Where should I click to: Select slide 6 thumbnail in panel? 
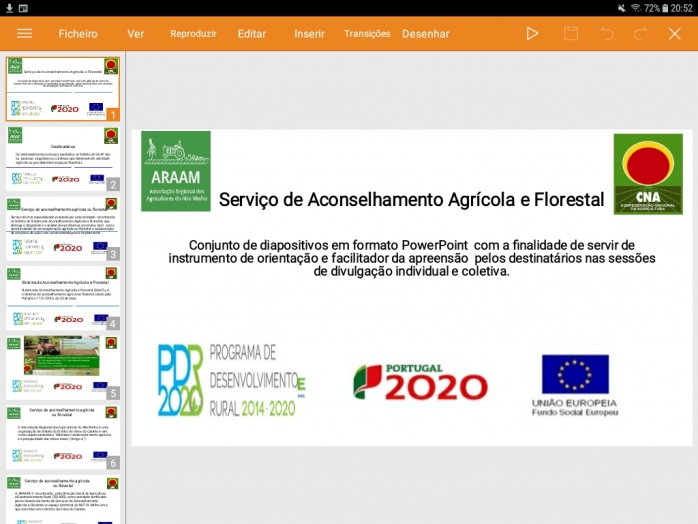(x=63, y=436)
